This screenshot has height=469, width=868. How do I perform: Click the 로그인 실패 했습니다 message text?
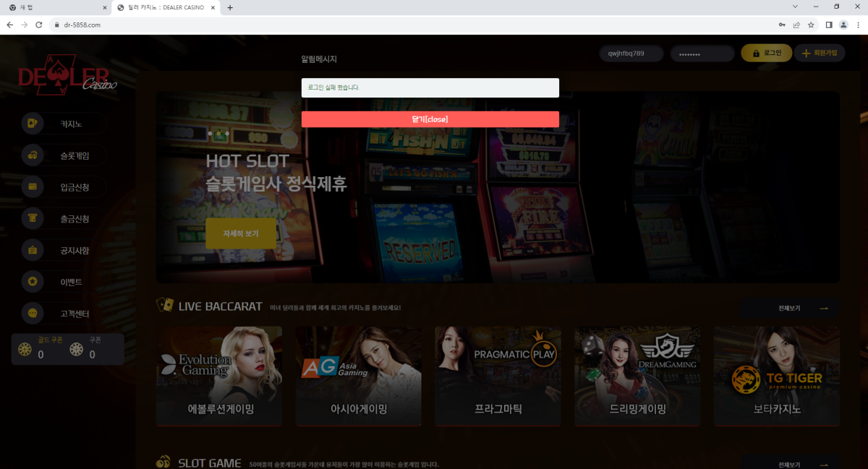coord(333,87)
